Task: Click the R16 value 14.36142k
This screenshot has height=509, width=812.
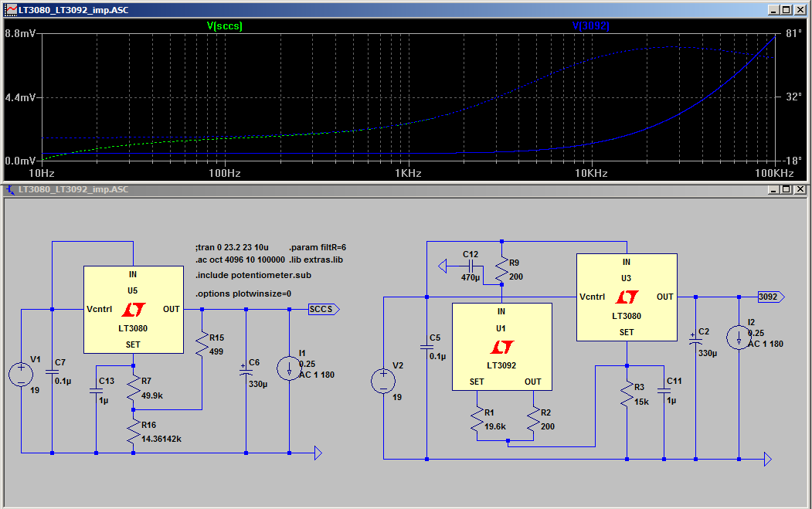Action: tap(161, 439)
